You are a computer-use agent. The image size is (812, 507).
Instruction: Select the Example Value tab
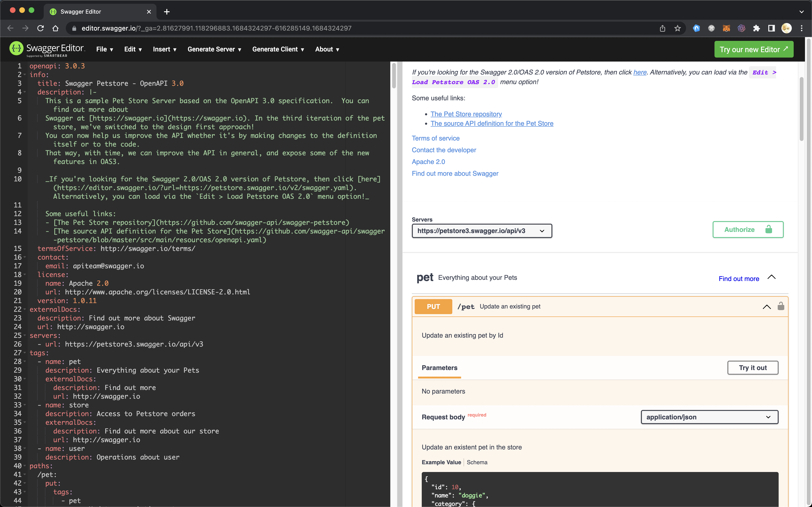click(441, 462)
